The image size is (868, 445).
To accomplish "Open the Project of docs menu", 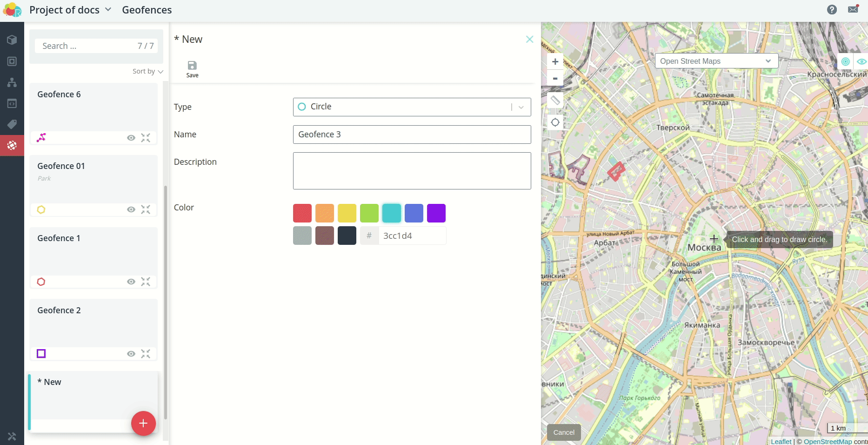I will coord(70,10).
